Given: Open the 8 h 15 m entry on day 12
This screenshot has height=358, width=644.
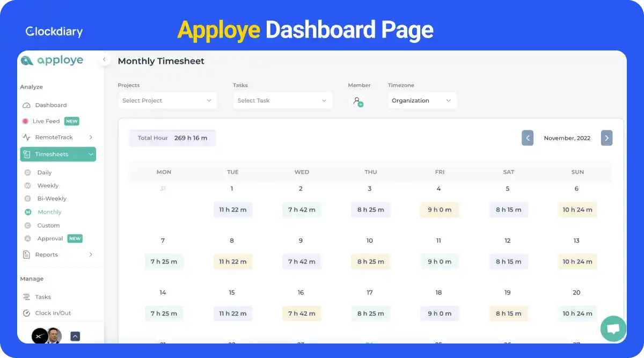Looking at the screenshot, I should coord(509,261).
